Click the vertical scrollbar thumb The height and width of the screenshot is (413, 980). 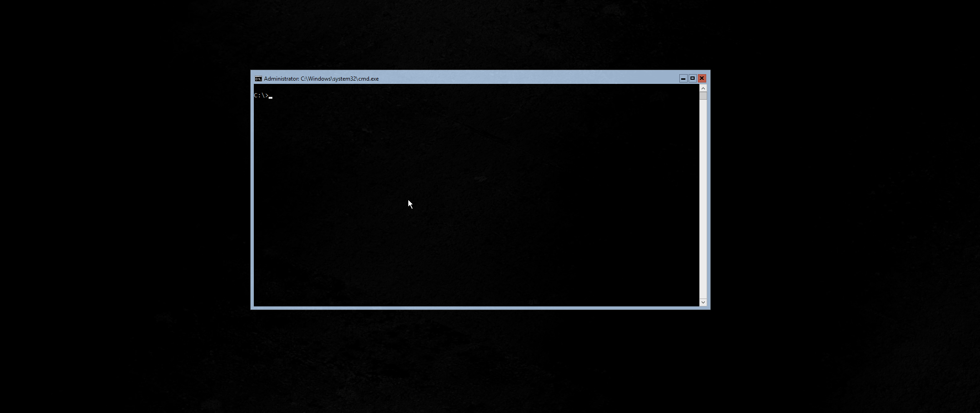pyautogui.click(x=703, y=96)
